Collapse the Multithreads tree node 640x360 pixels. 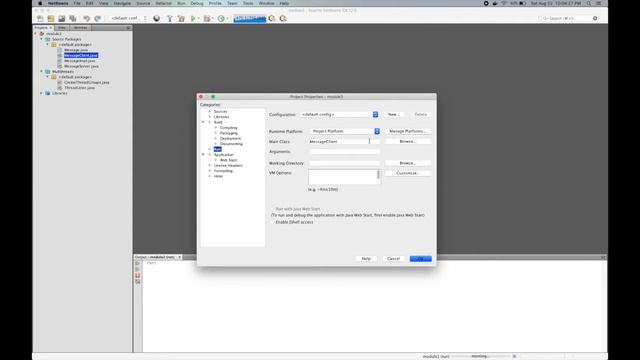point(42,71)
